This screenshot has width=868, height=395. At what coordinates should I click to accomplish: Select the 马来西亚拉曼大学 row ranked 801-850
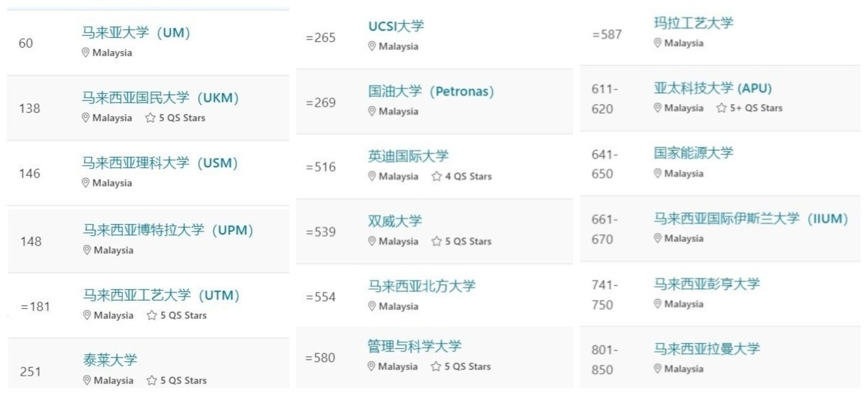(x=720, y=358)
